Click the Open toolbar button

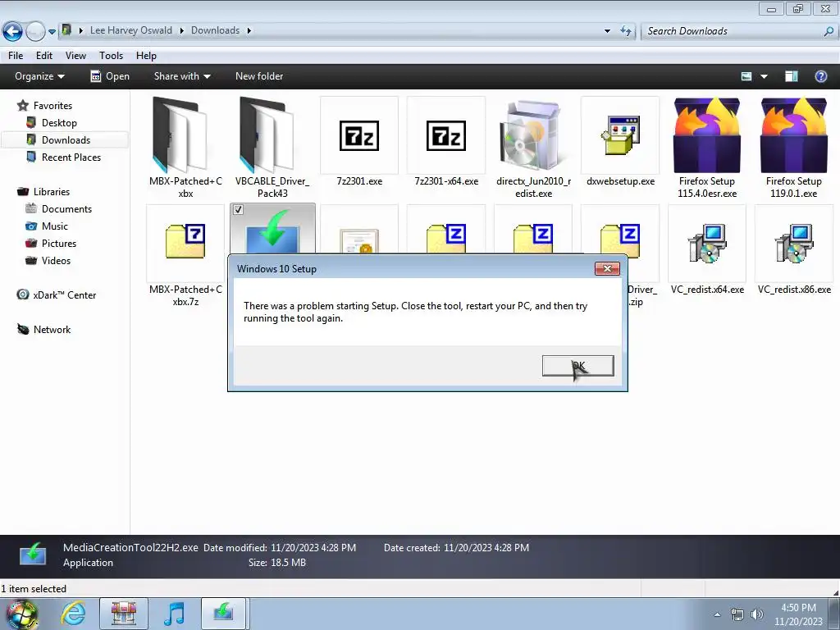coord(110,76)
